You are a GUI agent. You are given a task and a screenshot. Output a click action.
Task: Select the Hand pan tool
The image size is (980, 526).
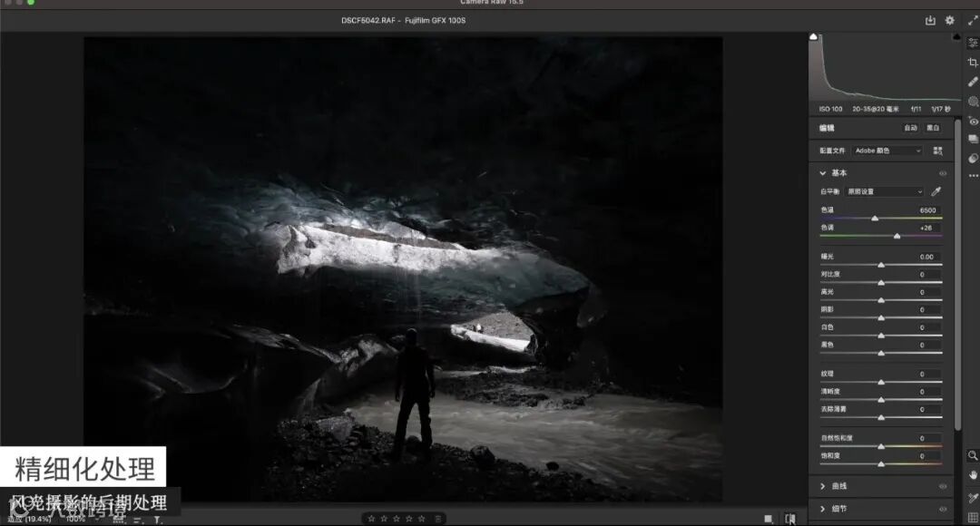(x=973, y=474)
